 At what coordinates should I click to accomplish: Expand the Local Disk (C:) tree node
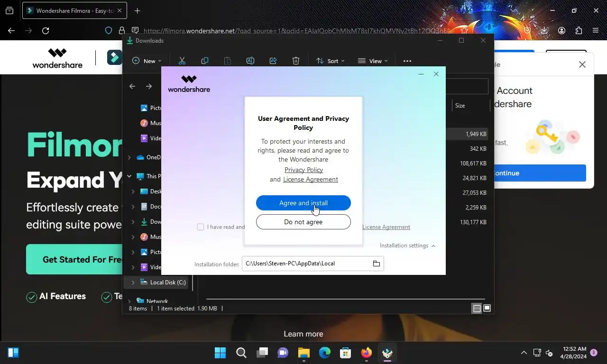(133, 282)
